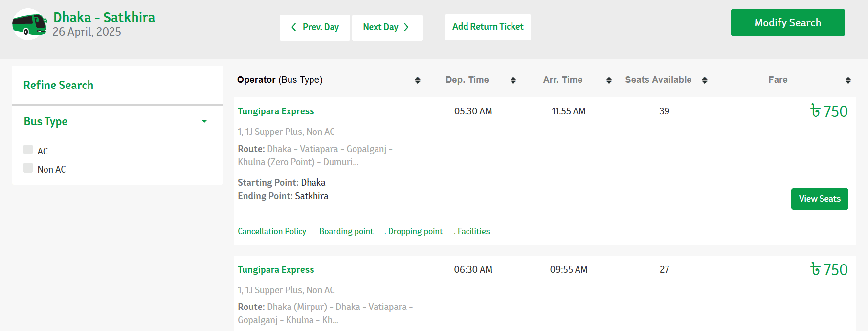Check the AC bus type filter
868x331 pixels.
tap(28, 150)
